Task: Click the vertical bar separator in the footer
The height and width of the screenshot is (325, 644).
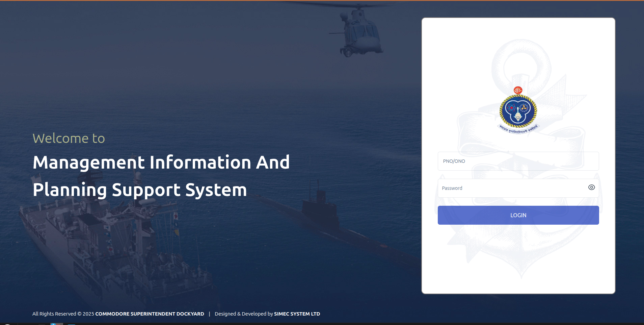Action: tap(209, 314)
